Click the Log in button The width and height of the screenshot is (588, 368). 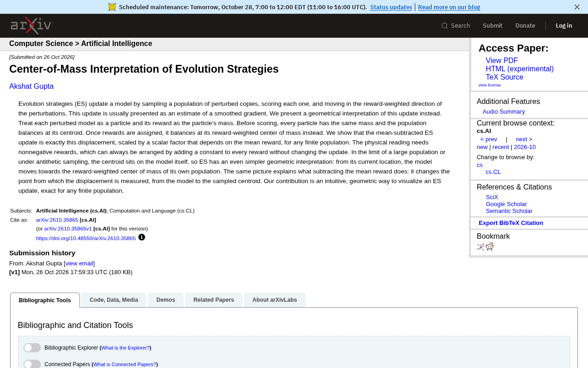coord(564,26)
